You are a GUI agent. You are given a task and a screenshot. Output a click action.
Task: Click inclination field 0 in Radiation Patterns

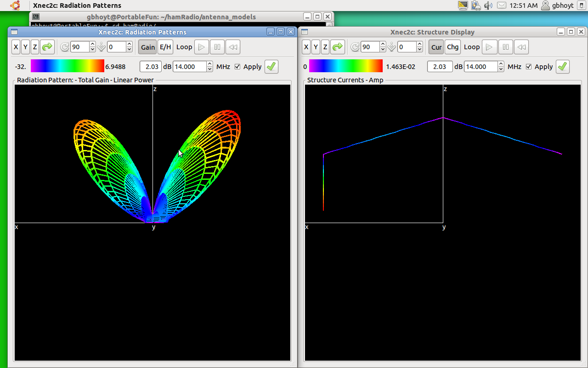pos(116,47)
